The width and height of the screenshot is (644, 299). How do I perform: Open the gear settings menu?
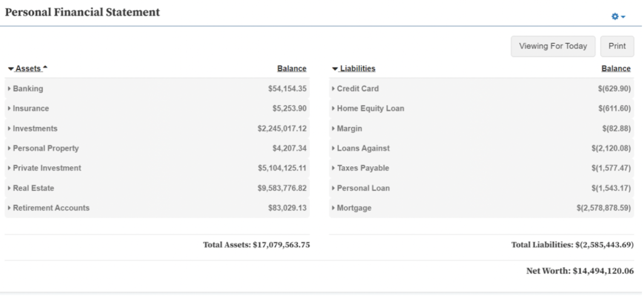pos(619,16)
